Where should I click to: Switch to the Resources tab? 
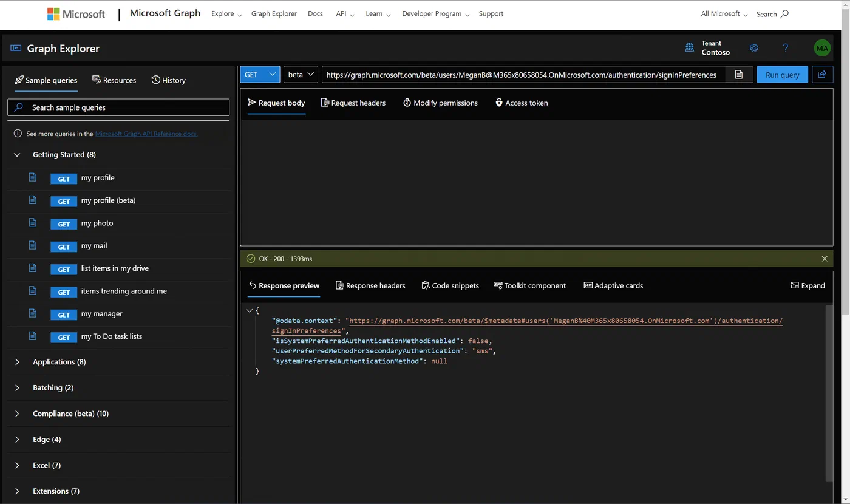pos(114,80)
